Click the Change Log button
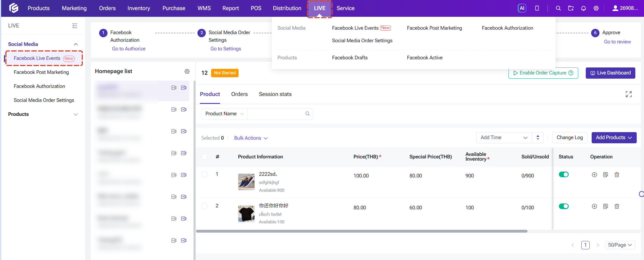This screenshot has height=260, width=644. click(x=570, y=138)
